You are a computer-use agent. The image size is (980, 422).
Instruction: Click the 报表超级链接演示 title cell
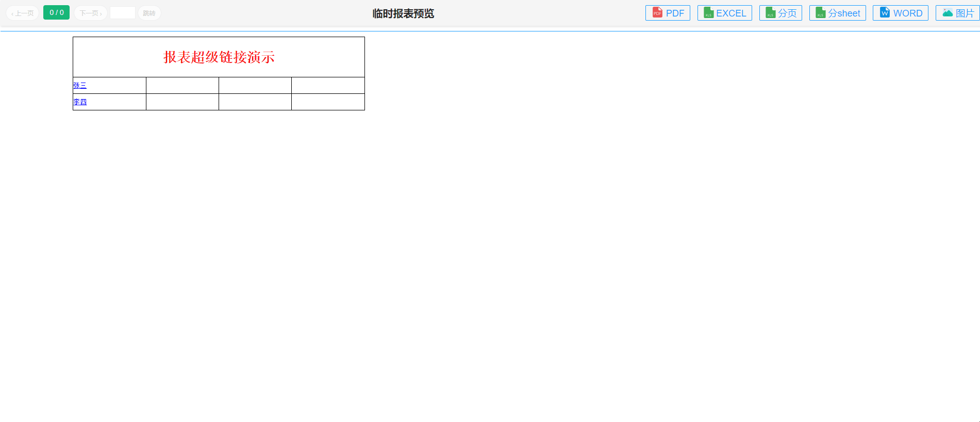(x=219, y=57)
